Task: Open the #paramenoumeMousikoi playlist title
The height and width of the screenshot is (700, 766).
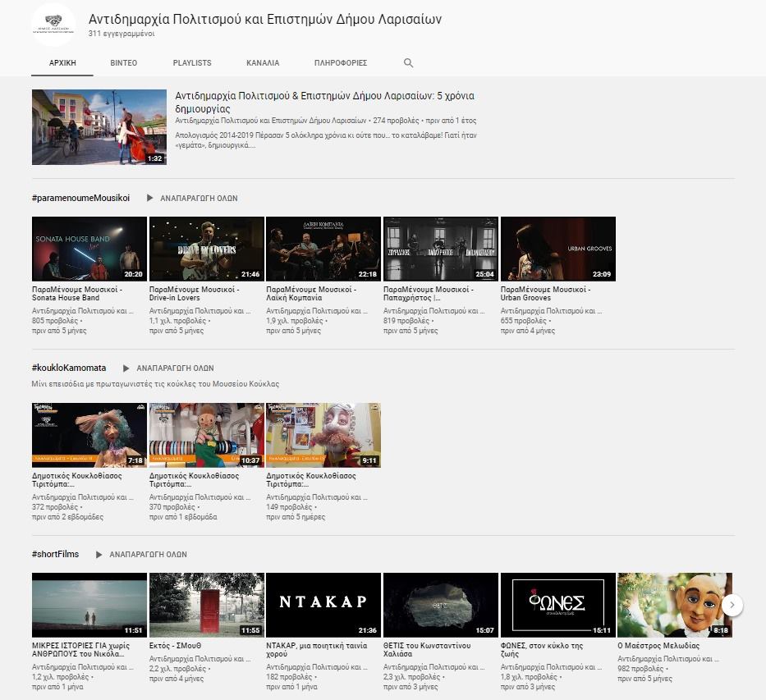Action: coord(80,198)
